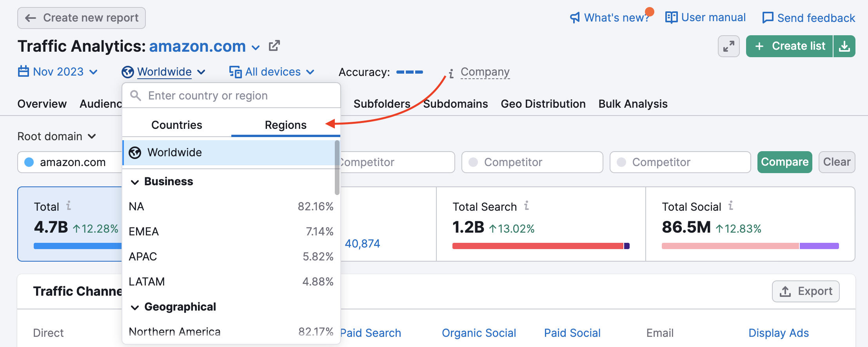The image size is (868, 347).
Task: Focus the Enter country or region search field
Action: point(231,96)
